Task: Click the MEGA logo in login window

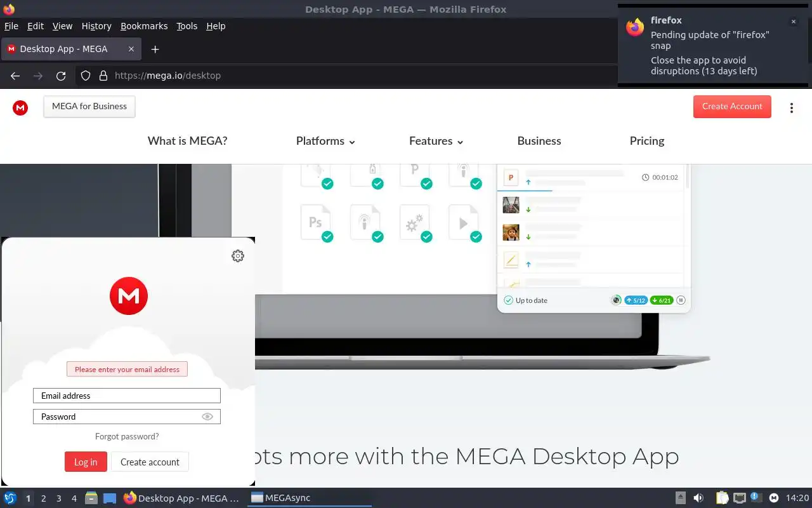Action: point(129,296)
